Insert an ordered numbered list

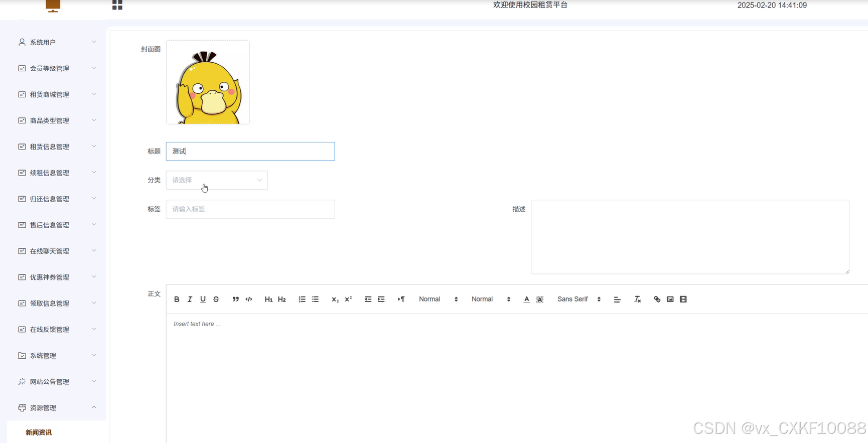tap(302, 299)
